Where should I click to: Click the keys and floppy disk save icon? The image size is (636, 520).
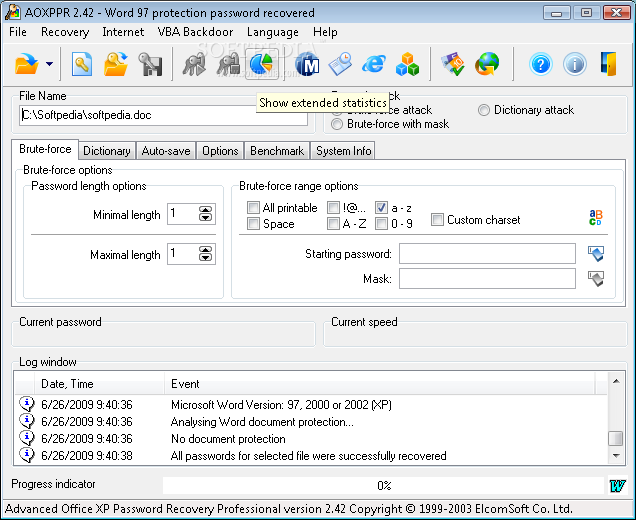tap(150, 64)
